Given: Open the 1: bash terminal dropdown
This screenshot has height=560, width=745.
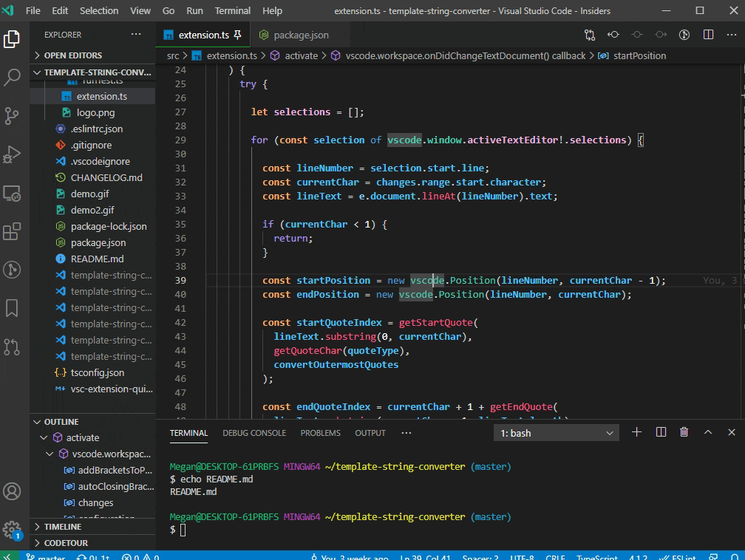Looking at the screenshot, I should click(x=557, y=433).
